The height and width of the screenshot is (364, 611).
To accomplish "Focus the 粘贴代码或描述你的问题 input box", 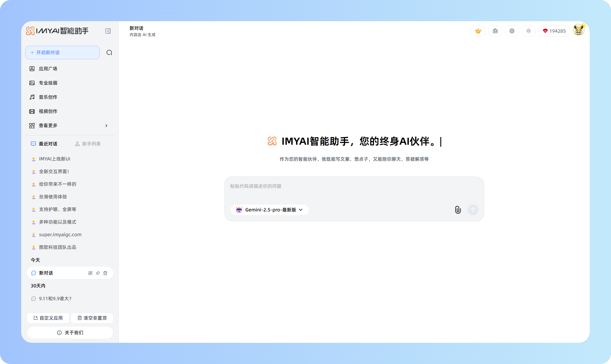I will pos(354,186).
